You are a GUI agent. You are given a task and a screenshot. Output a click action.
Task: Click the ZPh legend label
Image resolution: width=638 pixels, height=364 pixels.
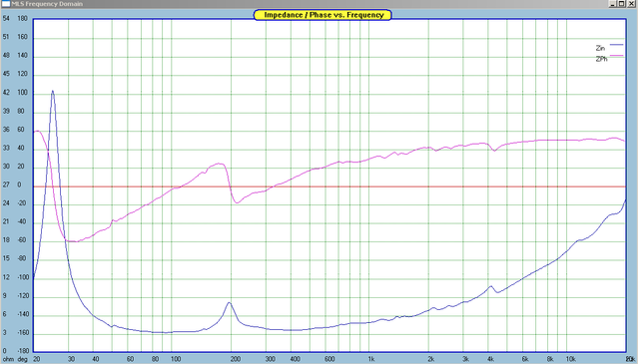pos(601,59)
